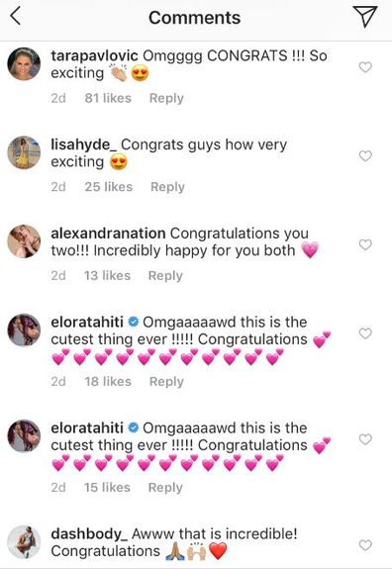Open direct message paper plane icon
This screenshot has width=392, height=569.
pos(364,17)
